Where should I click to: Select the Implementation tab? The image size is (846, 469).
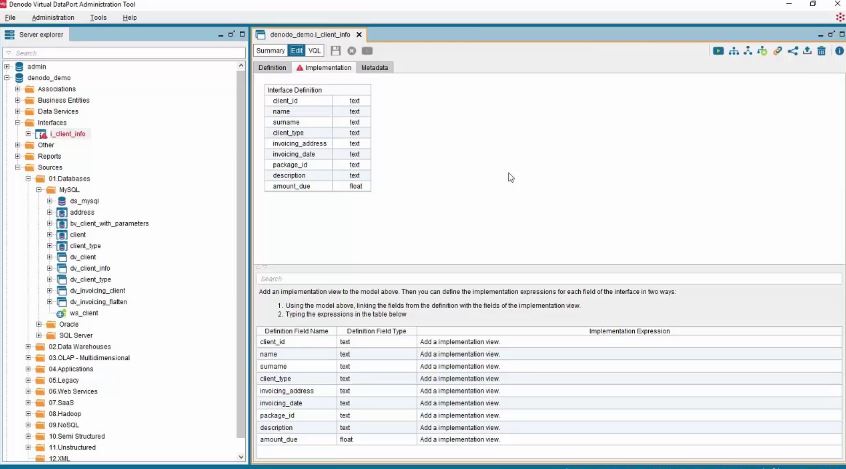pyautogui.click(x=324, y=67)
